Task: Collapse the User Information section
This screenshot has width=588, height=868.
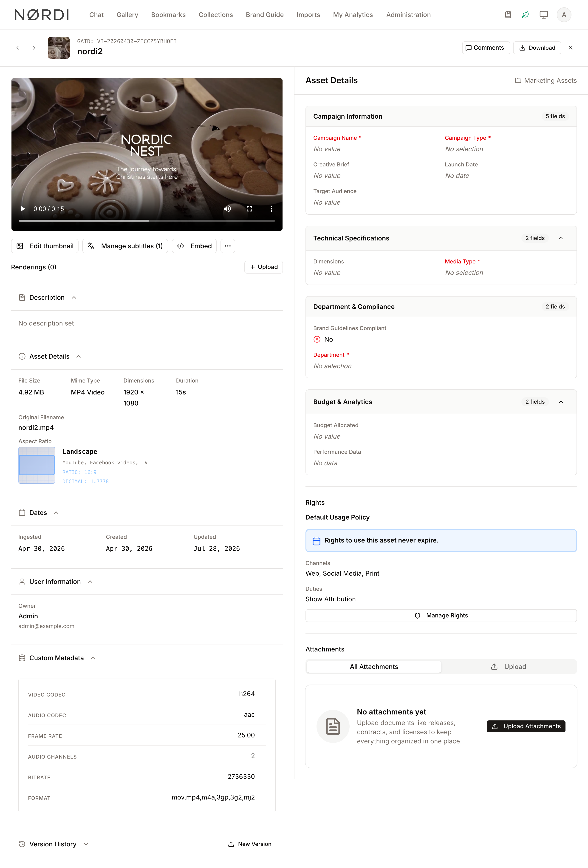Action: point(90,582)
